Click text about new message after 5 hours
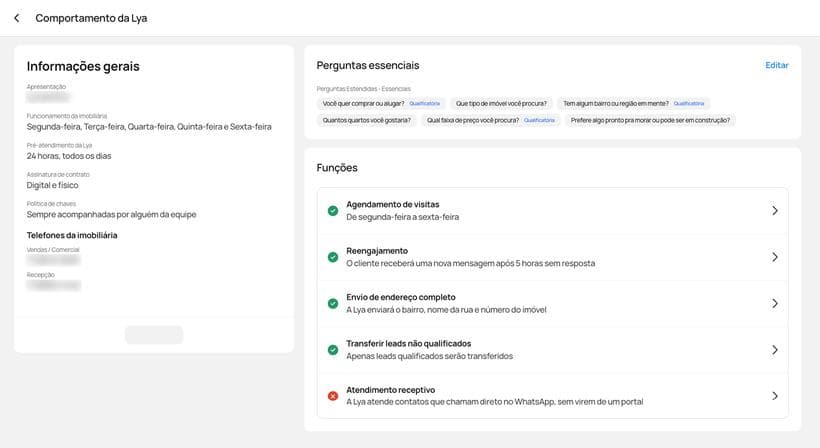Screen dimensions: 820x448 coord(471,263)
